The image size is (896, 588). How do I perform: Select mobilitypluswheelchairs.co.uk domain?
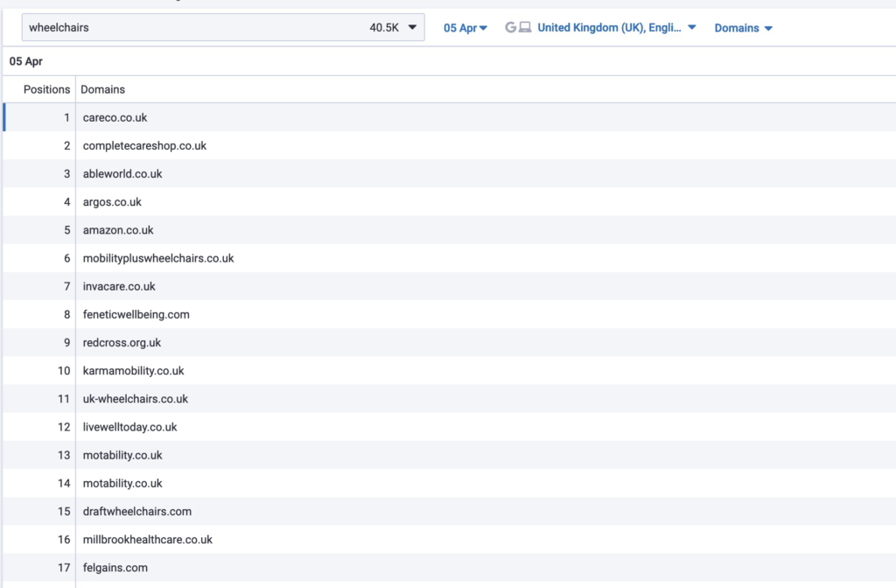(158, 258)
